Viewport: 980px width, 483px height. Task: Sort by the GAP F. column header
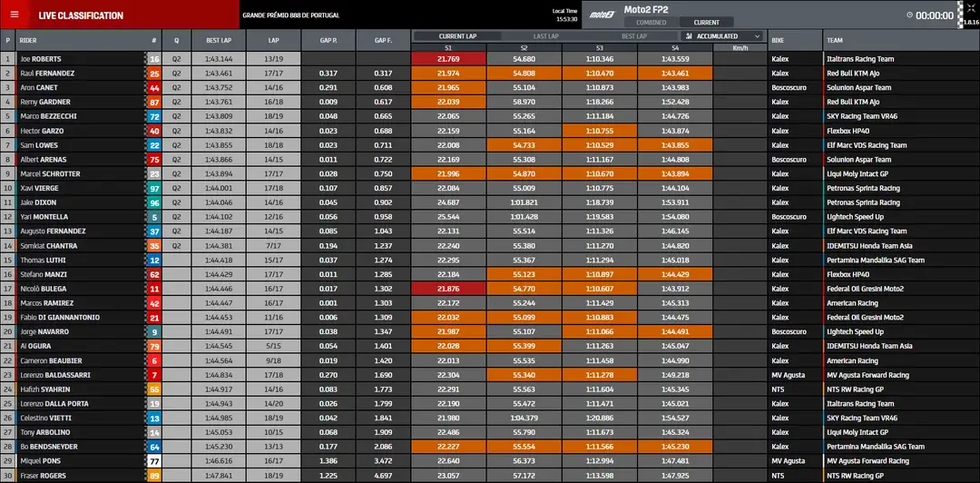coord(383,40)
